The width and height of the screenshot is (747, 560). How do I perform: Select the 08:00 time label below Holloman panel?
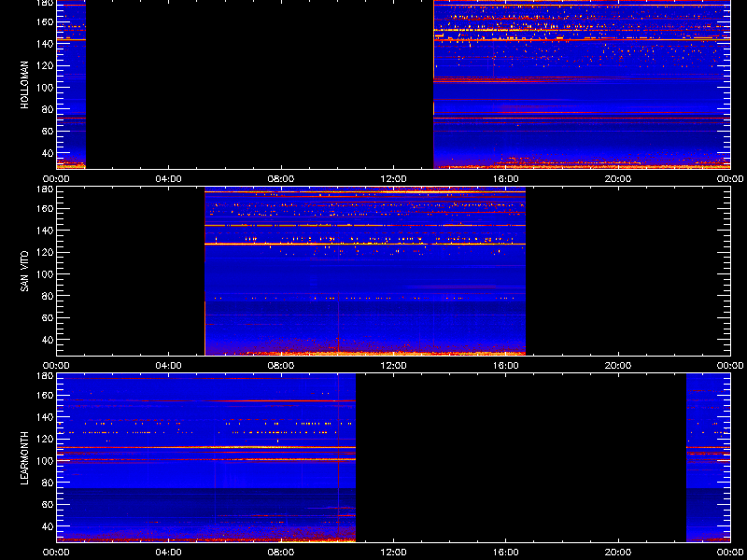[x=281, y=179]
